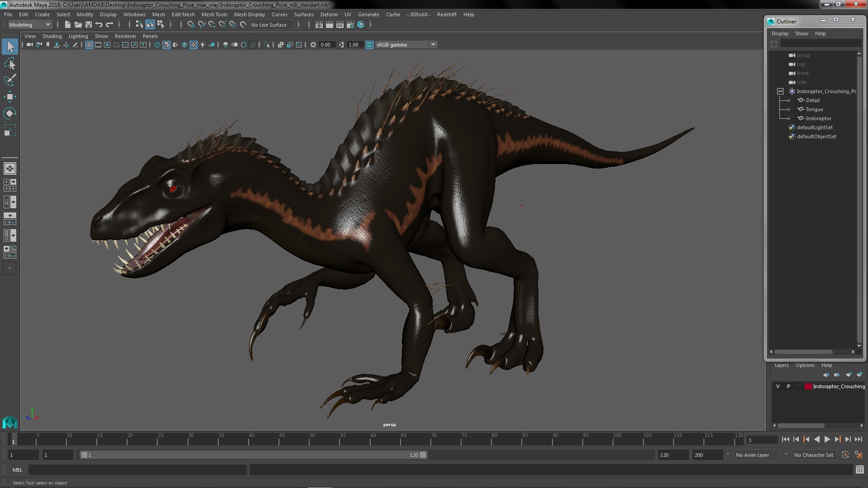The width and height of the screenshot is (868, 488).
Task: Choose the Paint Selection tool
Action: pyautogui.click(x=10, y=80)
